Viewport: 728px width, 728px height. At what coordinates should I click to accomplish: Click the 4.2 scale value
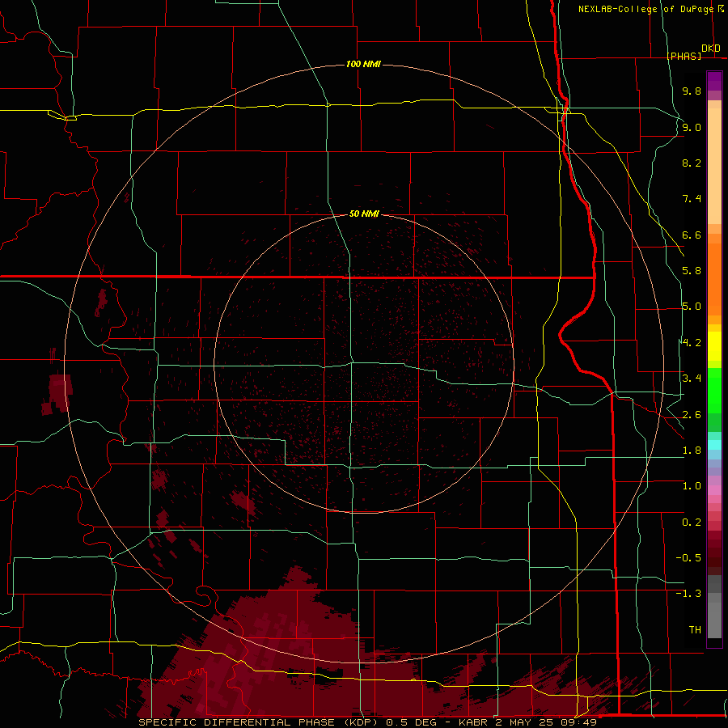692,343
